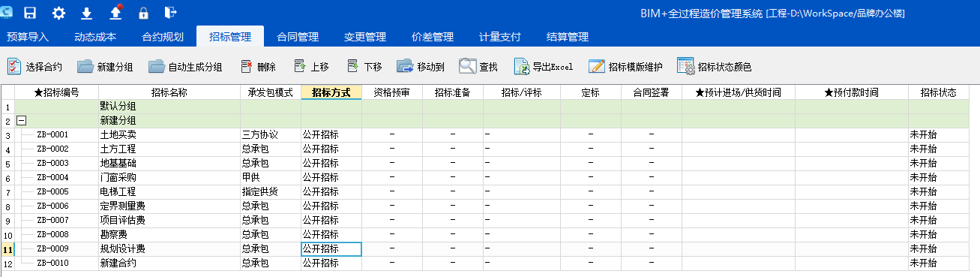Switch to 合同管理 tab
The image size is (980, 277).
298,37
